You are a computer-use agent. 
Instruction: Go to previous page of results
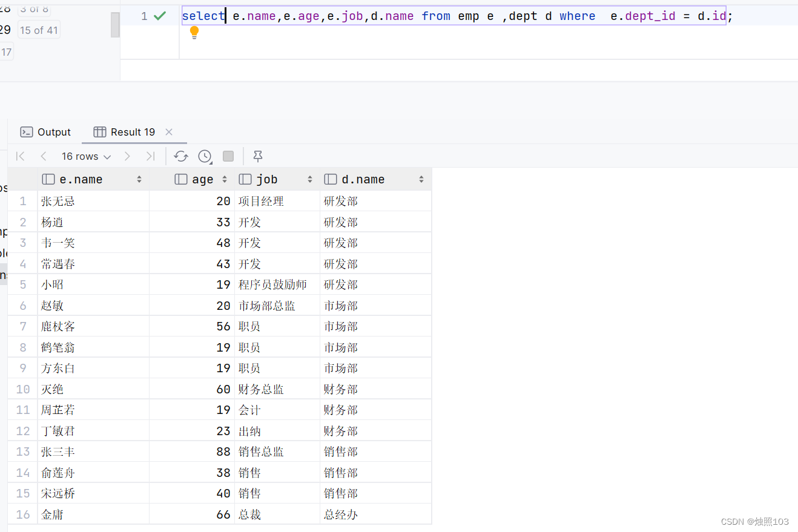(43, 156)
